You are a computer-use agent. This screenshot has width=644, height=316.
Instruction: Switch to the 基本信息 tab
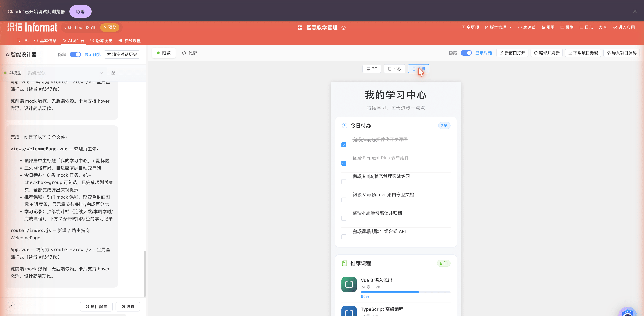point(45,41)
